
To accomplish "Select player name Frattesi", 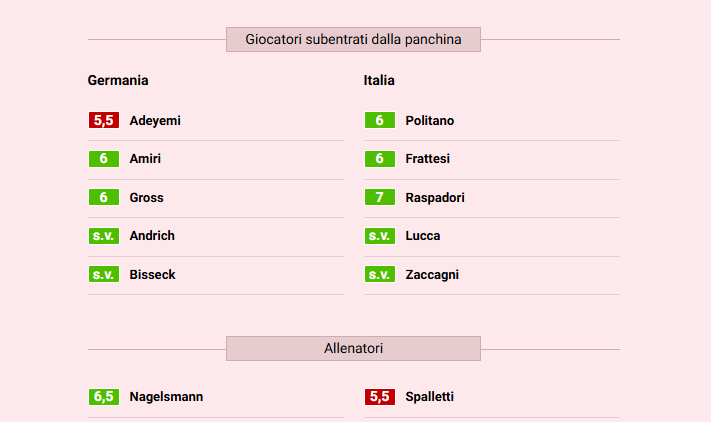I will pyautogui.click(x=428, y=159).
